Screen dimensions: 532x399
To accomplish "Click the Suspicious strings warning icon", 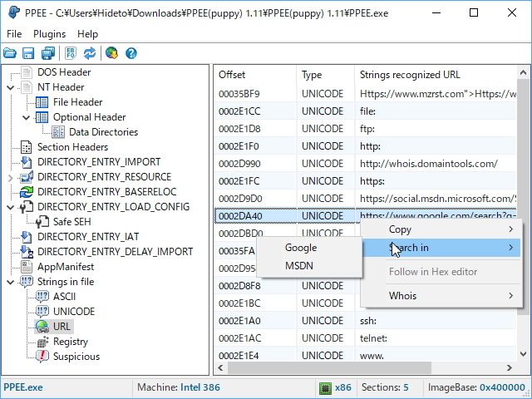I will pos(42,357).
